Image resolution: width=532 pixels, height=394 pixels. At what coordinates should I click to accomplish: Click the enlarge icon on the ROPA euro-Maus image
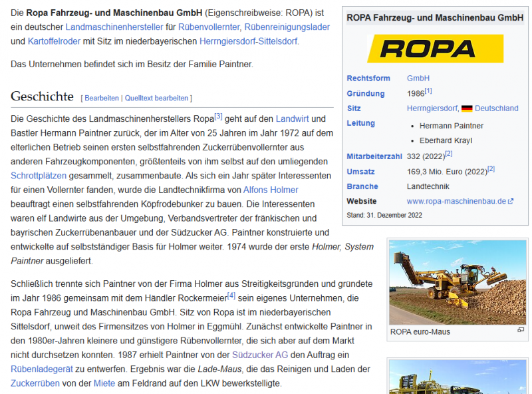click(x=520, y=330)
